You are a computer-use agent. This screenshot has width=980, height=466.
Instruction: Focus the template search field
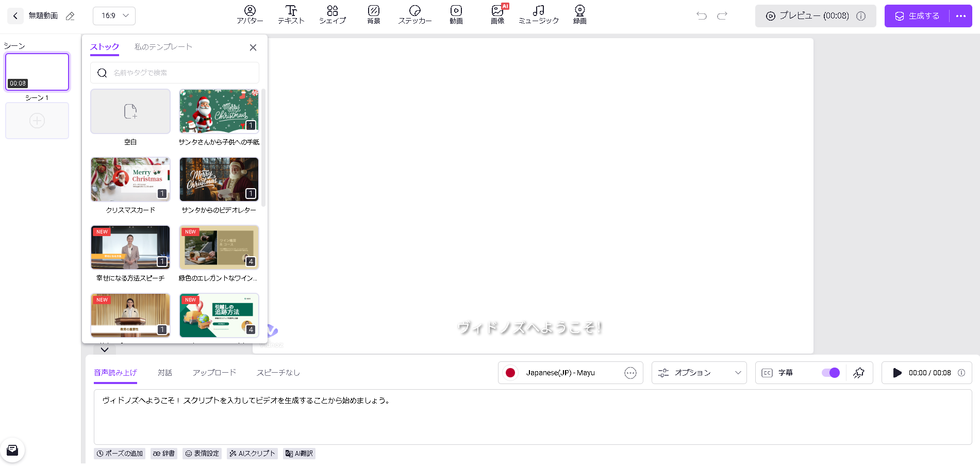pos(175,73)
